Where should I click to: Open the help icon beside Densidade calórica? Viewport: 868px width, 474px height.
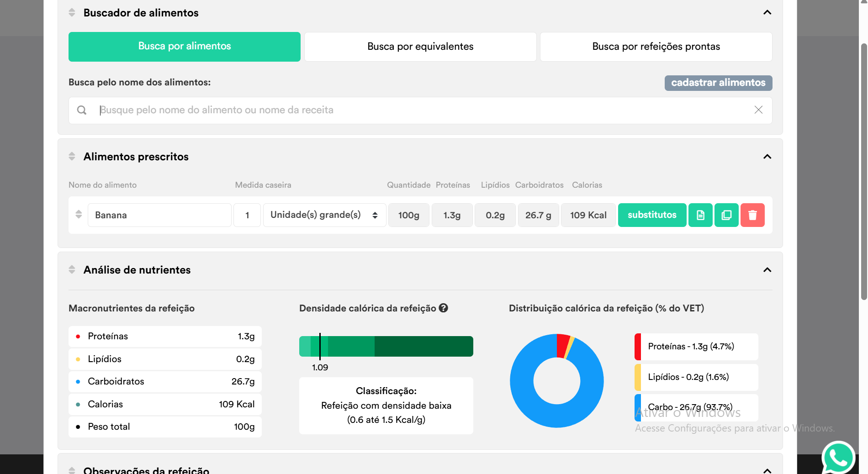443,308
